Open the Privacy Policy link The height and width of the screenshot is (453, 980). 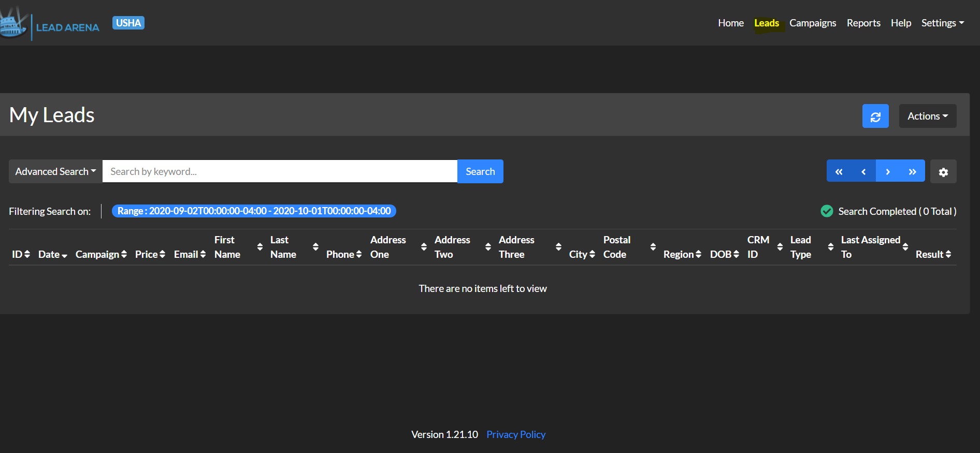(516, 434)
